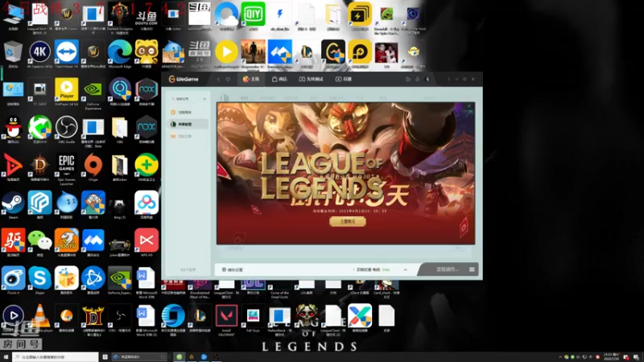
Task: Open the WeGame pioneer test tab
Action: (x=312, y=79)
